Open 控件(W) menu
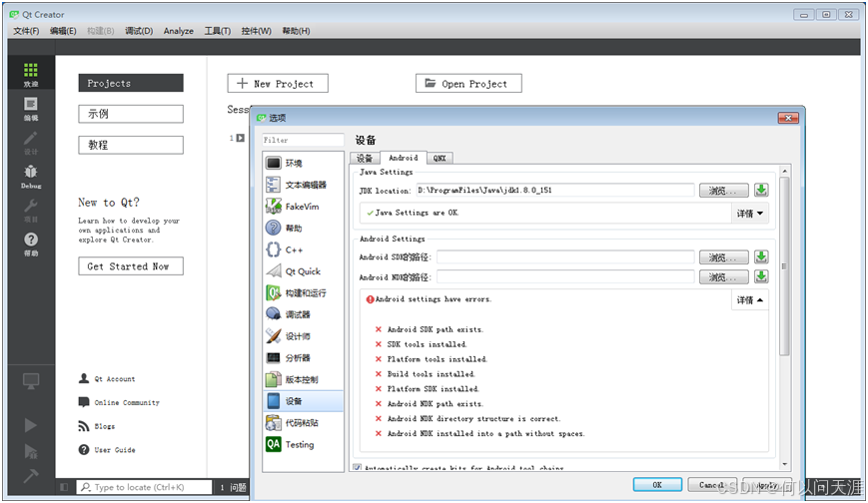Image resolution: width=868 pixels, height=503 pixels. point(257,31)
